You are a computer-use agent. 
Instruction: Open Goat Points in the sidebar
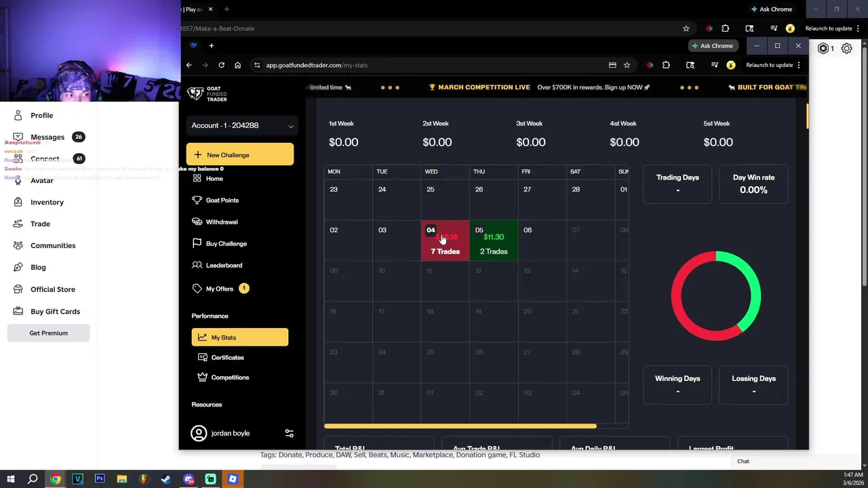216,200
